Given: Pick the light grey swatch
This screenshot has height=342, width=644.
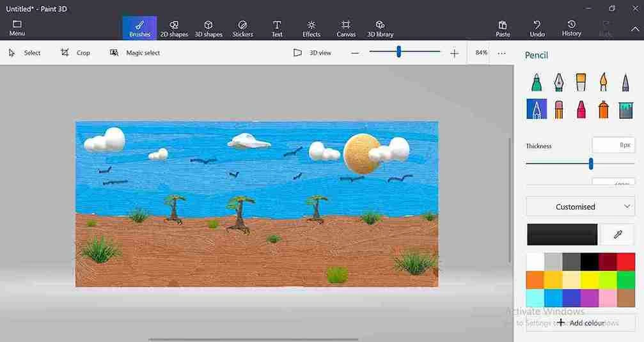Looking at the screenshot, I should pos(553,262).
